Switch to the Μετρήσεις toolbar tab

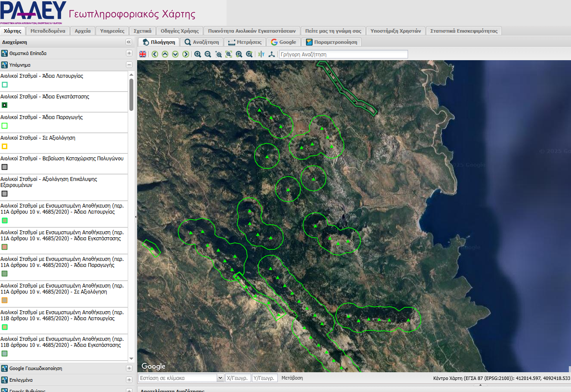pyautogui.click(x=245, y=42)
